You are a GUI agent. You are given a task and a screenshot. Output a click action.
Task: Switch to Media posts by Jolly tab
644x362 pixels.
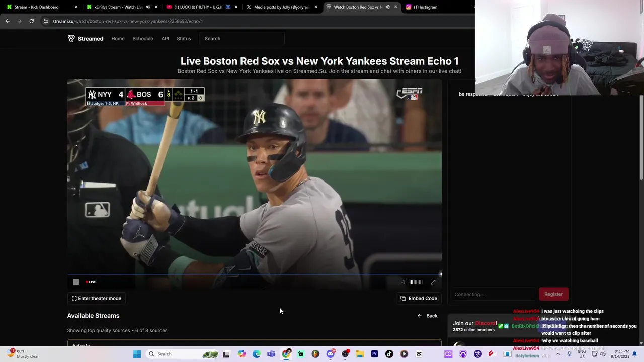[281, 7]
